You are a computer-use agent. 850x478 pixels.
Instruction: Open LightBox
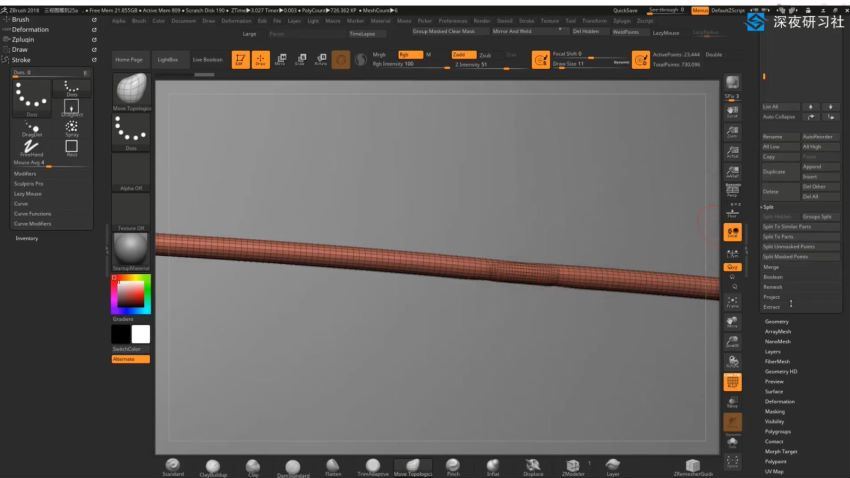tap(168, 60)
